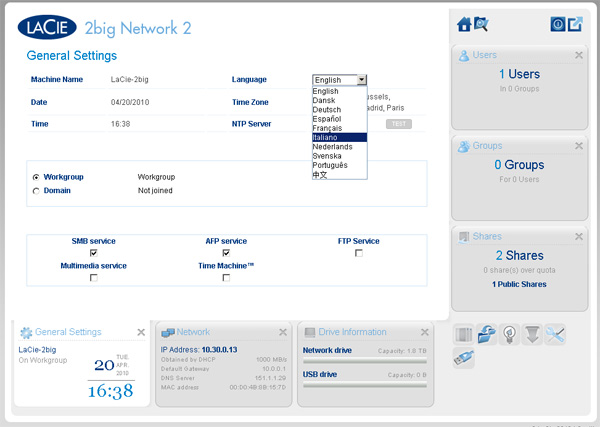Close the Network widget

tap(283, 332)
